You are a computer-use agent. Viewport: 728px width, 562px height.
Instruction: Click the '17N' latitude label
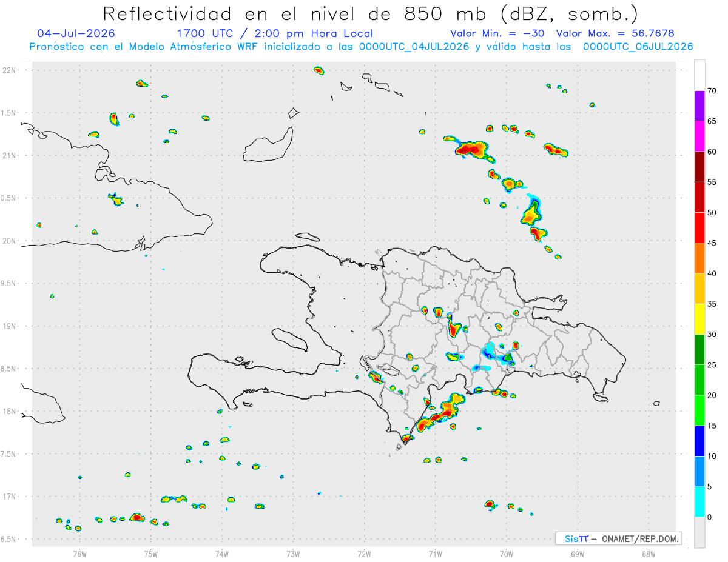click(x=10, y=497)
